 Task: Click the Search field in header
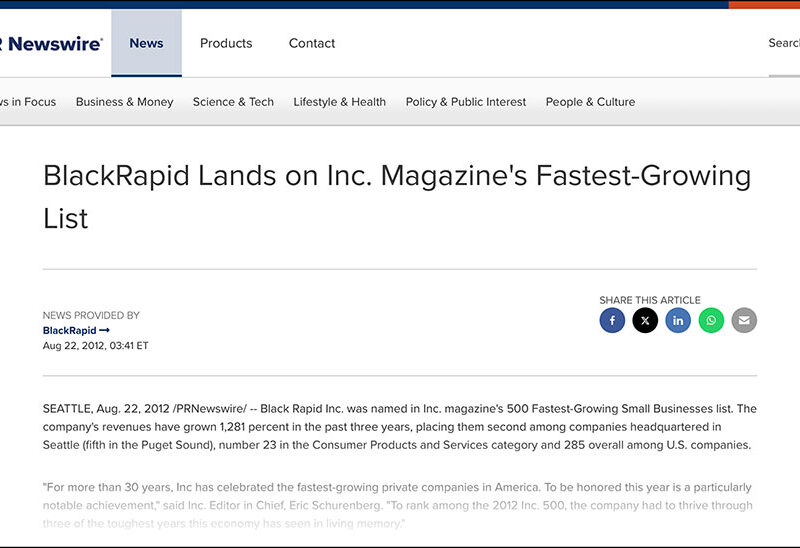click(784, 43)
